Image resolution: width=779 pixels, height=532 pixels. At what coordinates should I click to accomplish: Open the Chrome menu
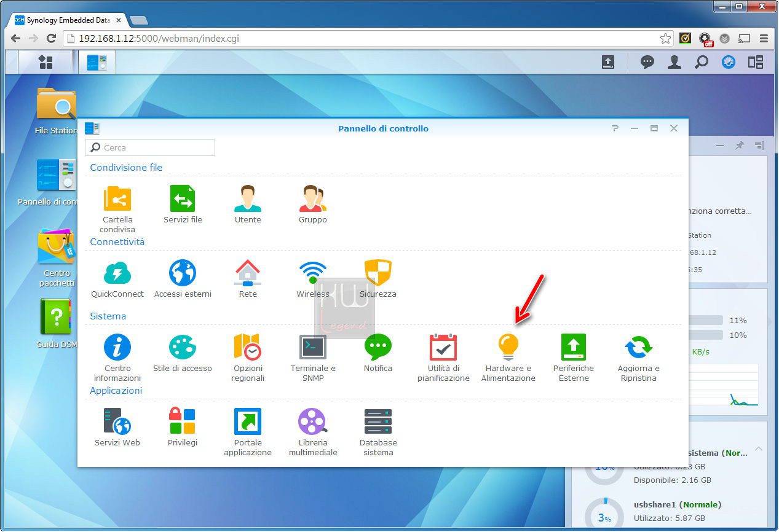pos(764,39)
